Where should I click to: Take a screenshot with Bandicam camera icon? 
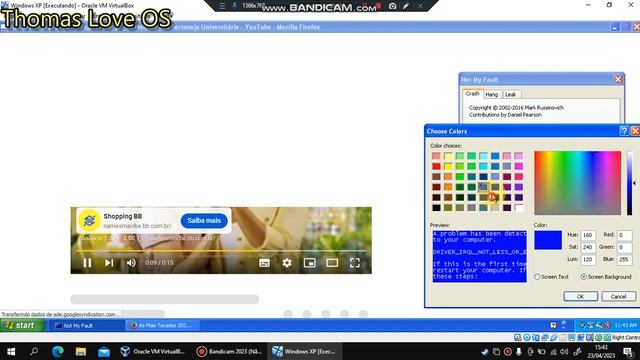point(393,6)
